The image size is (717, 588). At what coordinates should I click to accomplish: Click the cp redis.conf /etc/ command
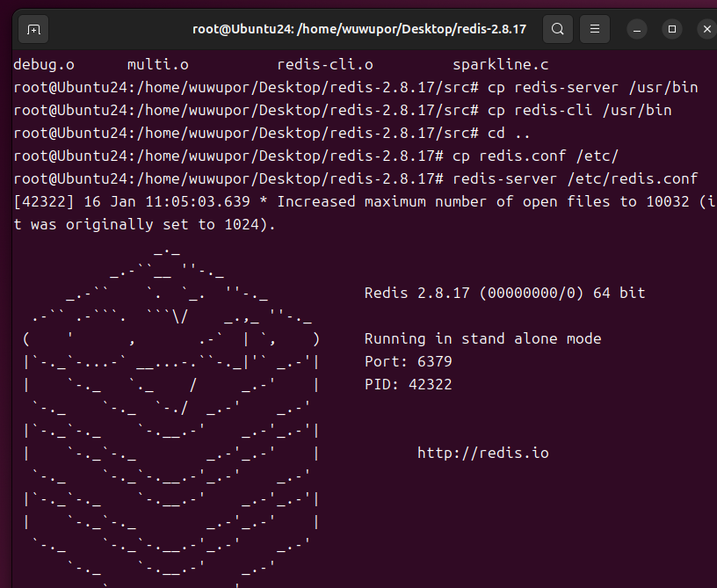(535, 156)
